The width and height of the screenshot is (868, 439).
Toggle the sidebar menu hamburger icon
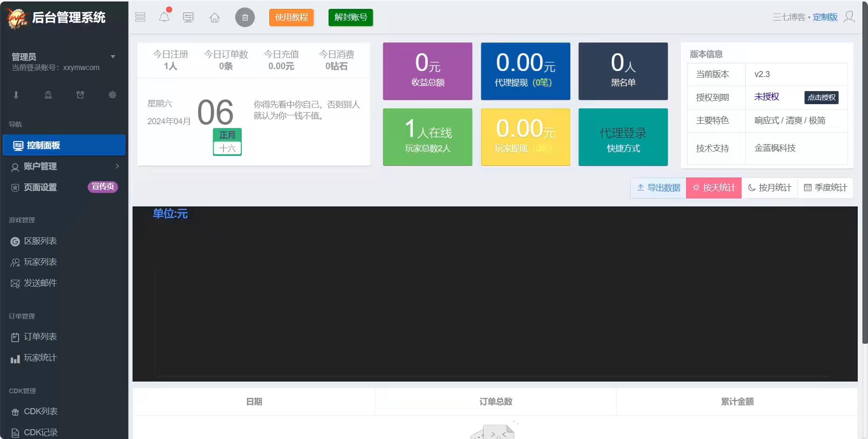point(140,17)
